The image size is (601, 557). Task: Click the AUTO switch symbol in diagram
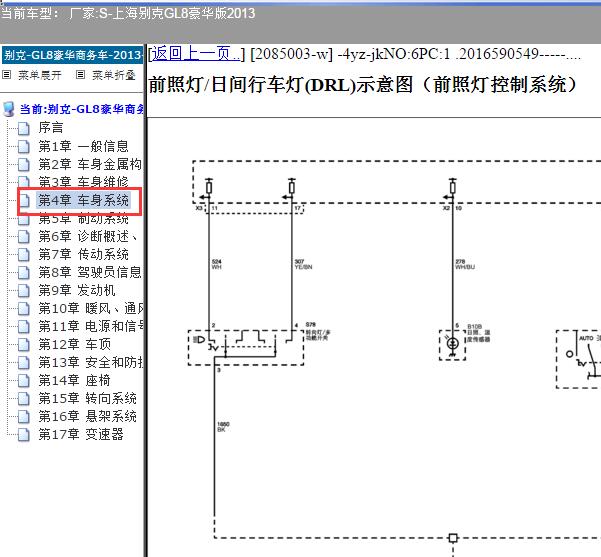tap(578, 359)
